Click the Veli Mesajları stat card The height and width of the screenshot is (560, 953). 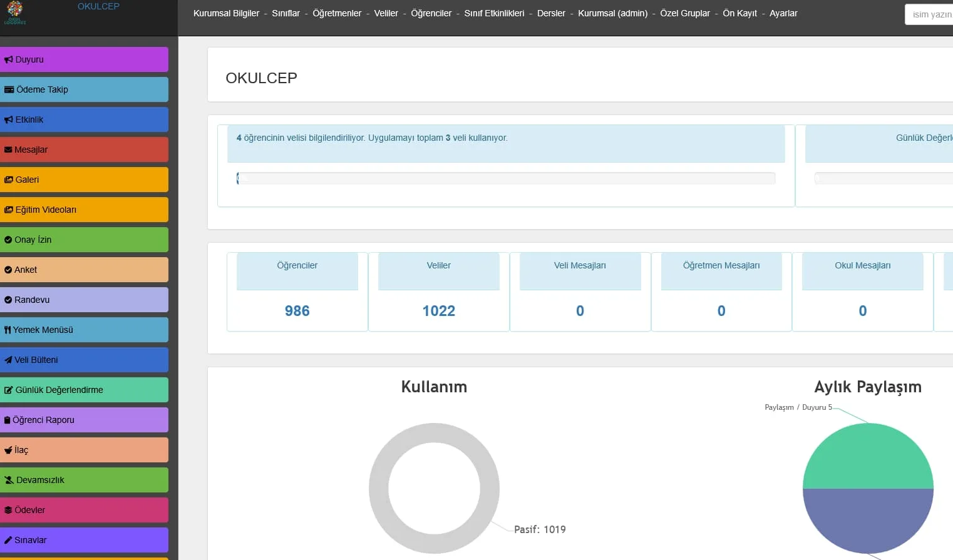580,292
